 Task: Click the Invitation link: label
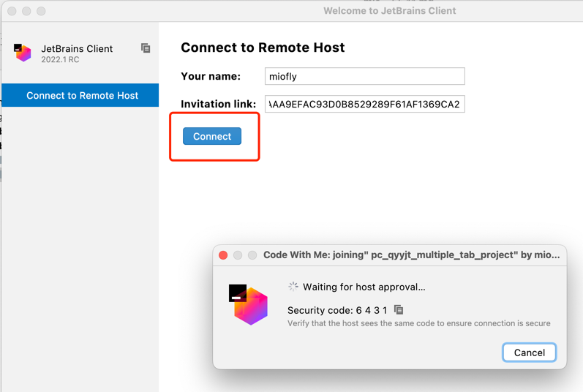tap(218, 104)
